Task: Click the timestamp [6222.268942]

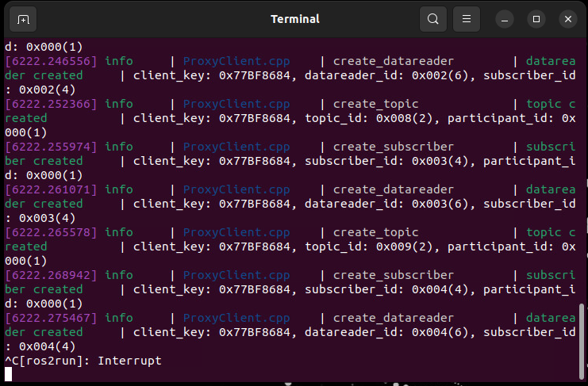Action: [51, 275]
